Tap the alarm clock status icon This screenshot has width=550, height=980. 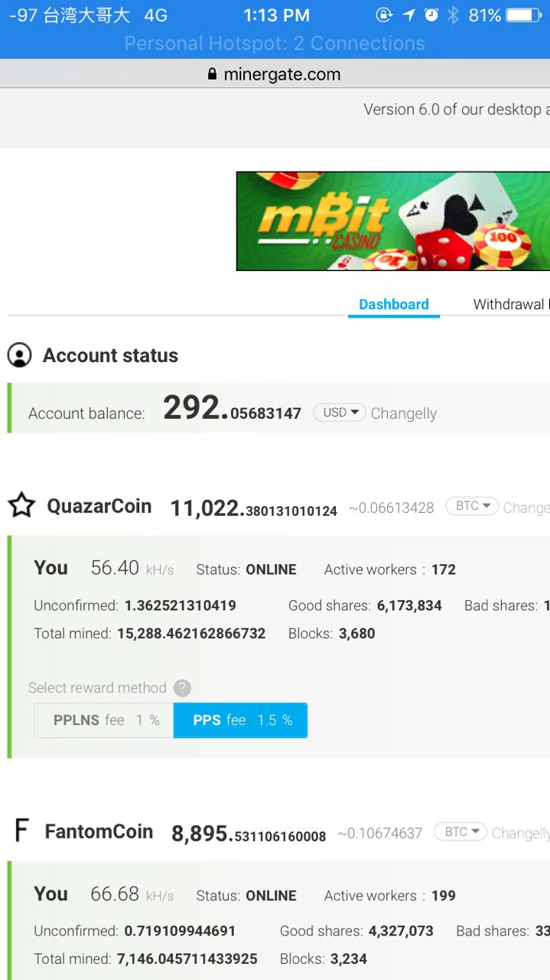(431, 15)
